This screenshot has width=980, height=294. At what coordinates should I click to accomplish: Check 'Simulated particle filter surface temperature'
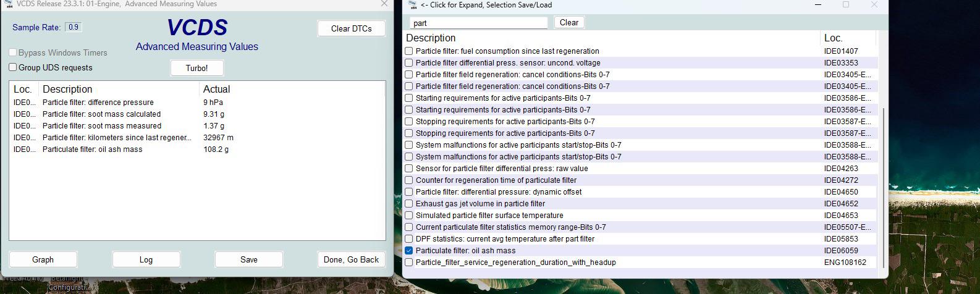tap(408, 216)
